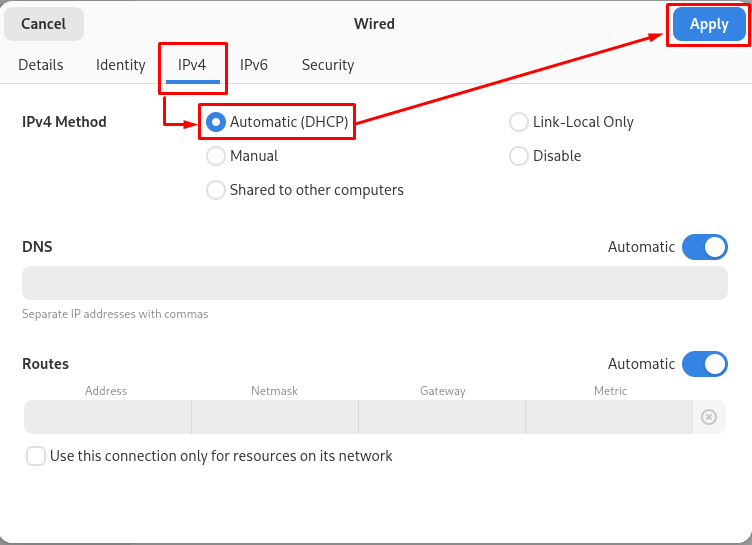
Task: Select Automatic (DHCP) radio button
Action: (x=216, y=122)
